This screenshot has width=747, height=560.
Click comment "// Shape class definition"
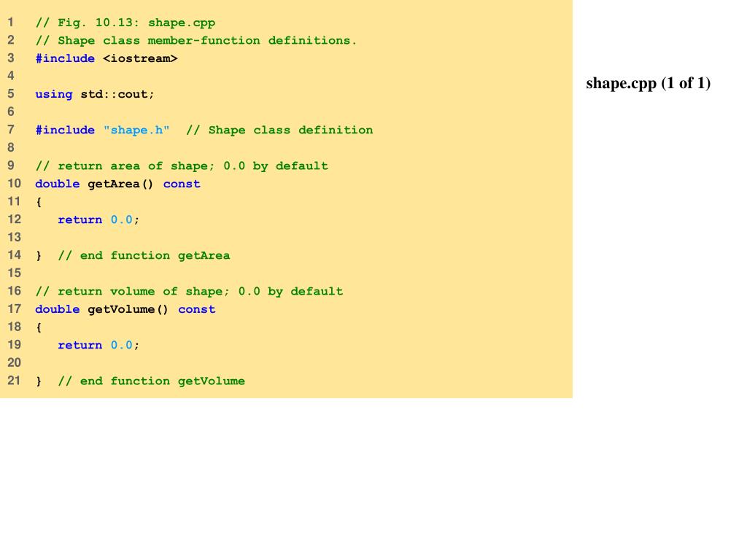[279, 130]
